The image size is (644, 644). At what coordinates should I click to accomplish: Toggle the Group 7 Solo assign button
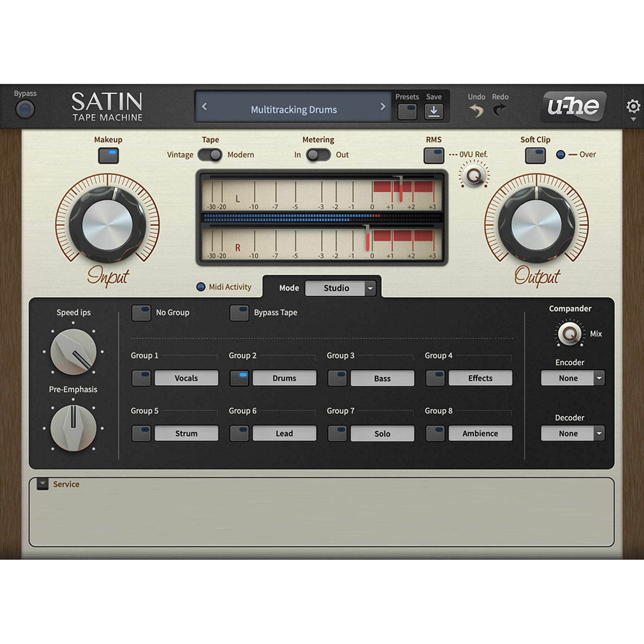pos(337,433)
